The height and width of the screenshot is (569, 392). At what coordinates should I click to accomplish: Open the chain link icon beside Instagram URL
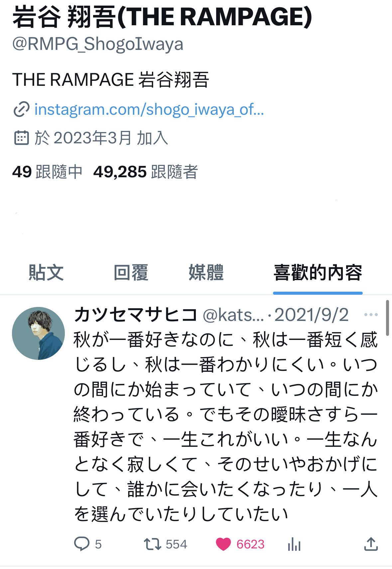coord(22,110)
